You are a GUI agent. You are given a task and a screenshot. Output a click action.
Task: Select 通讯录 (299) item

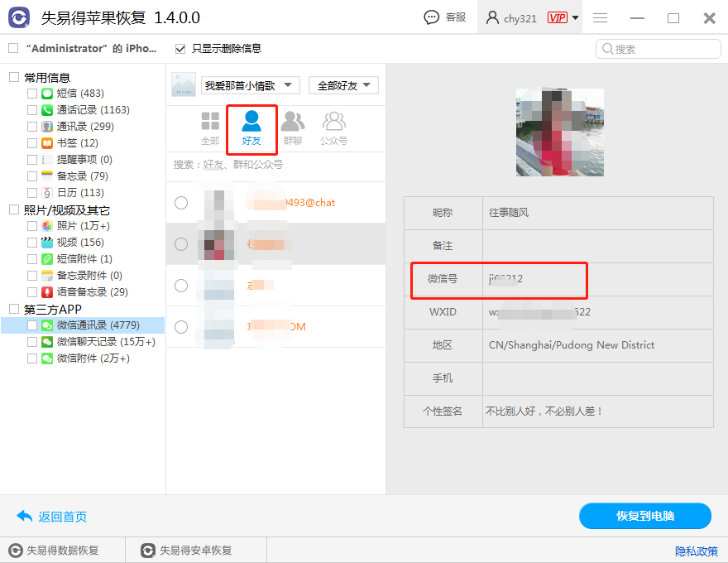85,127
